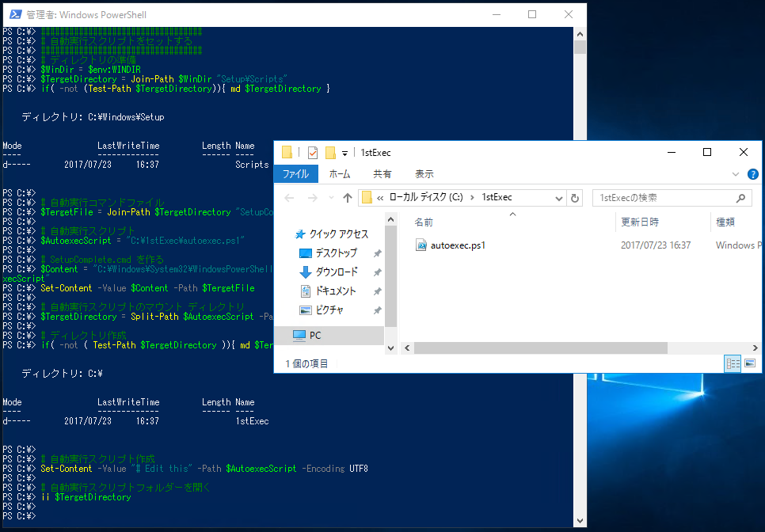
Task: Click the quick access toolbar properties icon
Action: point(313,153)
